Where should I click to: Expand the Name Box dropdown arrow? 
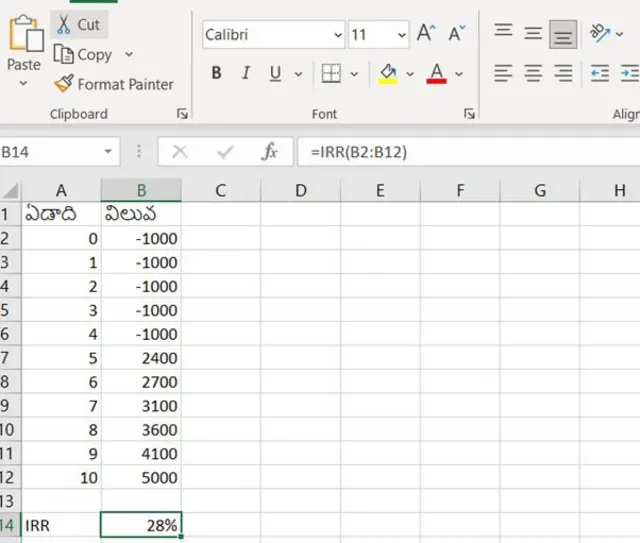[108, 152]
